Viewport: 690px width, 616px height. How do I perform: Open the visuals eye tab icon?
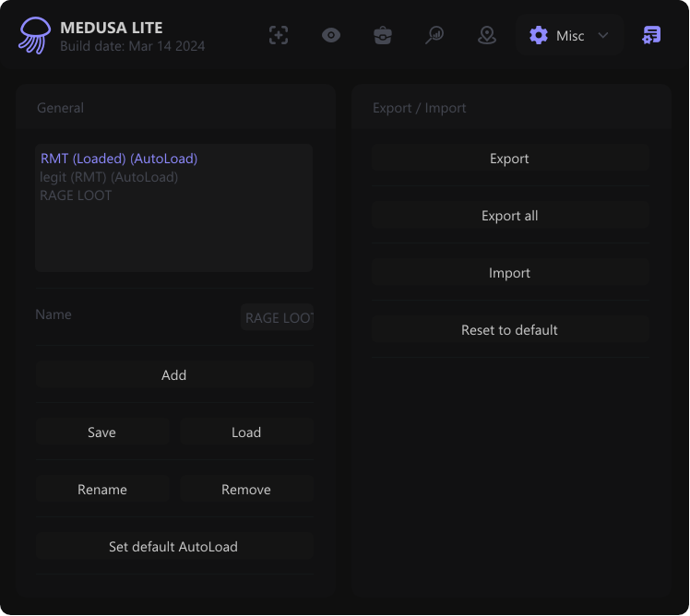click(331, 35)
